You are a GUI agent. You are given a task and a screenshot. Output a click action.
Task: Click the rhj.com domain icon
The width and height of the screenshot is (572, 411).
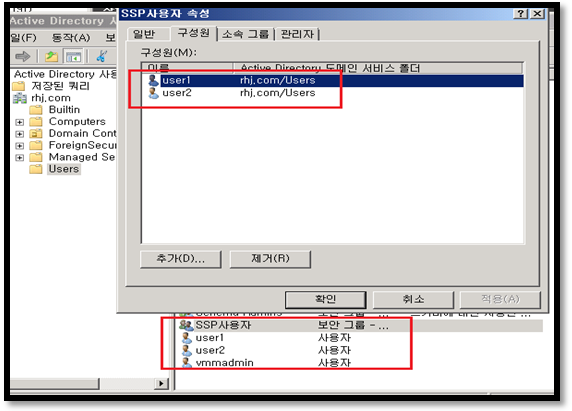click(20, 98)
